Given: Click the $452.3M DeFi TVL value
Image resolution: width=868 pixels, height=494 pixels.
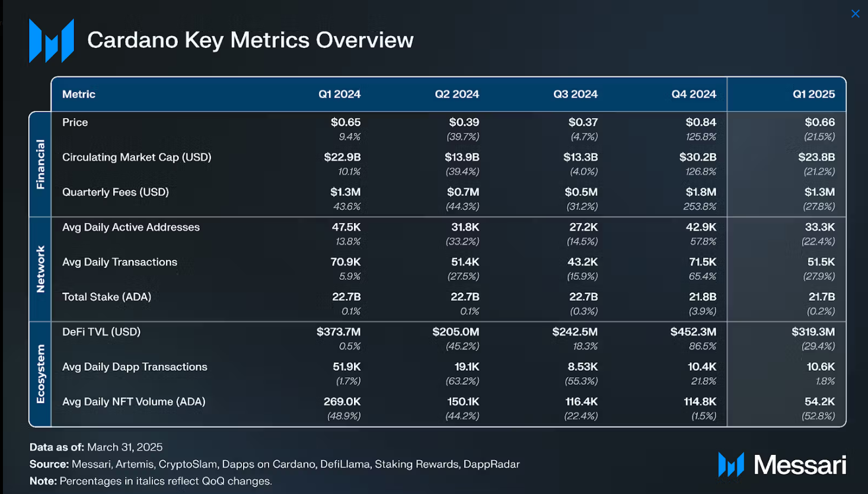Looking at the screenshot, I should [x=693, y=332].
